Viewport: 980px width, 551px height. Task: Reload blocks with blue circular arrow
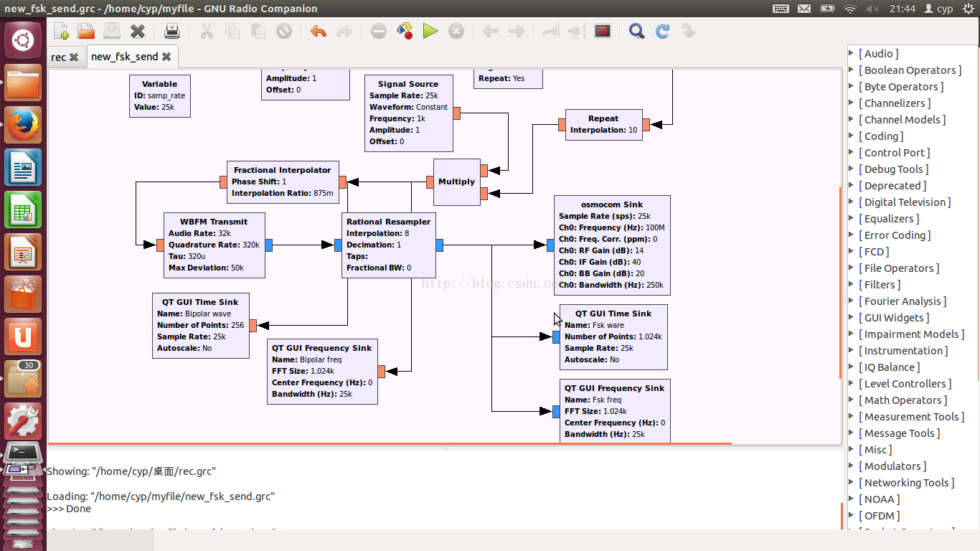coord(662,31)
